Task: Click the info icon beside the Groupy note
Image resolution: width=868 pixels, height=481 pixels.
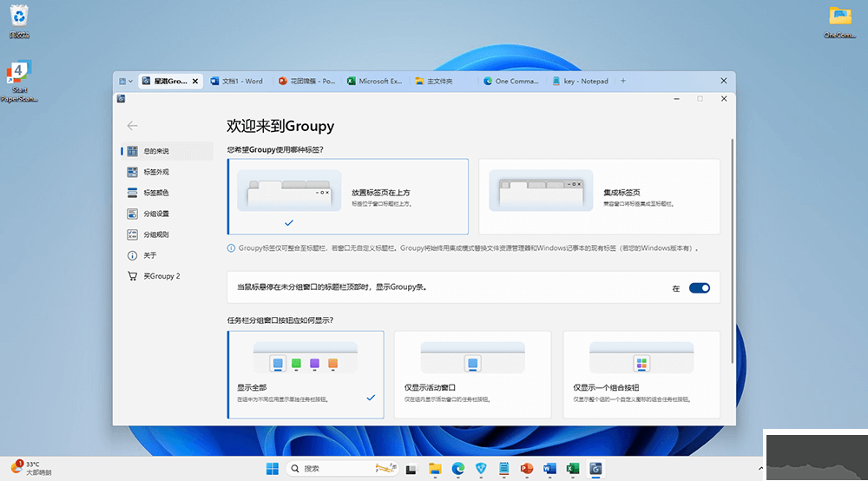Action: click(x=231, y=248)
